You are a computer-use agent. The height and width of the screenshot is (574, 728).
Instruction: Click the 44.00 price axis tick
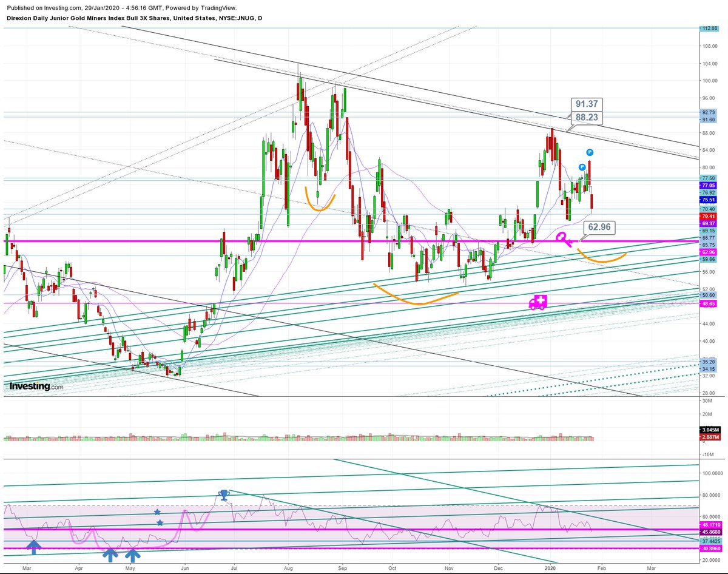[709, 324]
